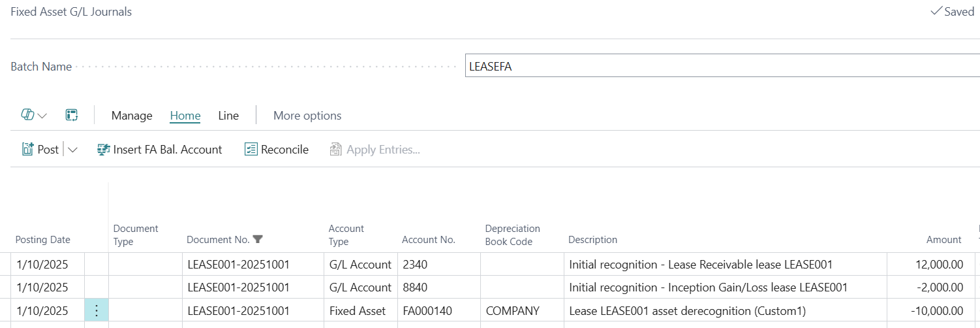980x328 pixels.
Task: Open the Line menu tab
Action: 228,116
